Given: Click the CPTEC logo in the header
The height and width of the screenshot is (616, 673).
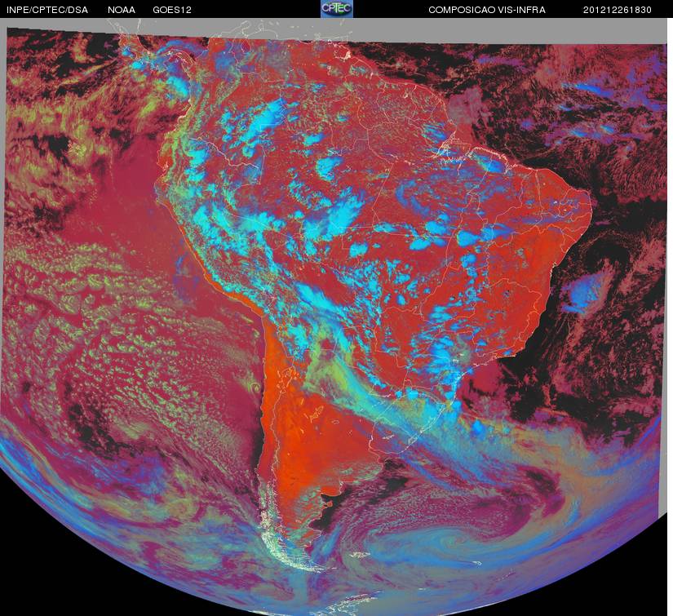Looking at the screenshot, I should [337, 9].
